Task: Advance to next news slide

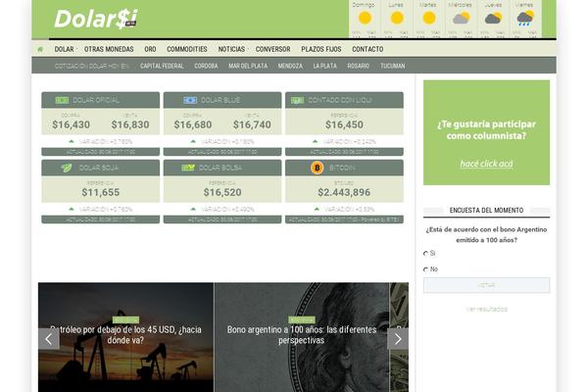Action: click(x=398, y=339)
